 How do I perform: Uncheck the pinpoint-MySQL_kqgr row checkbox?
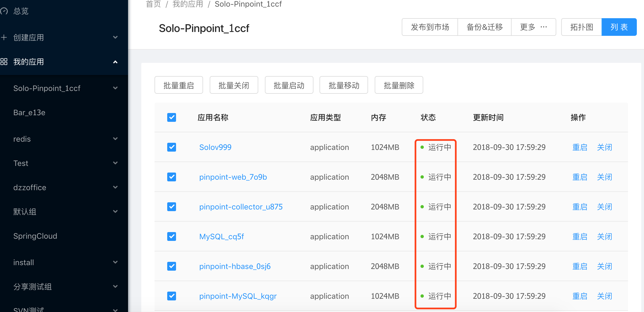click(x=172, y=296)
